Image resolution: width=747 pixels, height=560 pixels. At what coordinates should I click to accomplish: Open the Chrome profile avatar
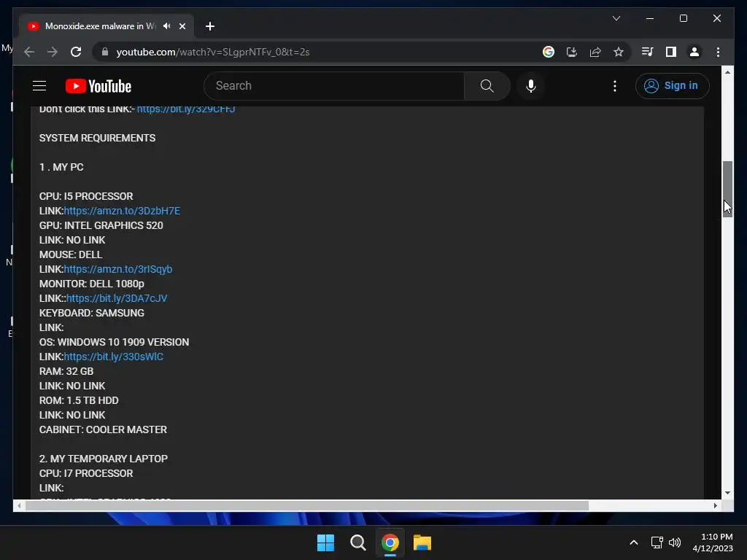click(x=694, y=52)
